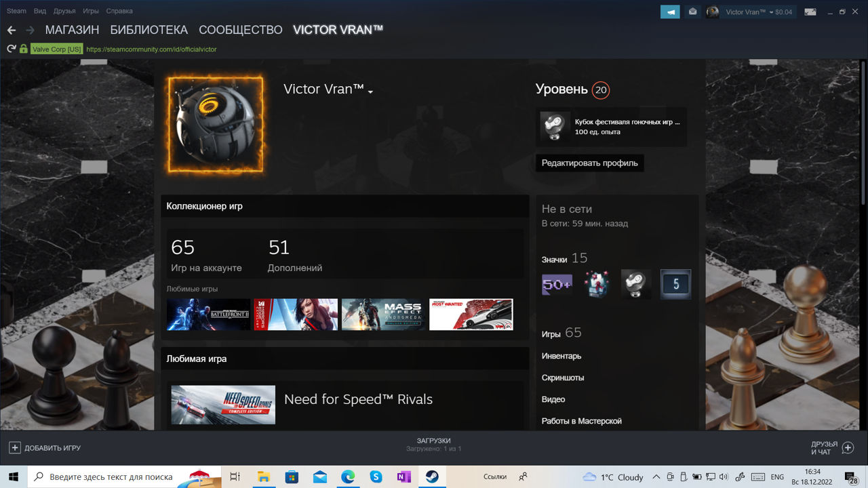Open the envelope notifications inbox

pyautogui.click(x=692, y=12)
